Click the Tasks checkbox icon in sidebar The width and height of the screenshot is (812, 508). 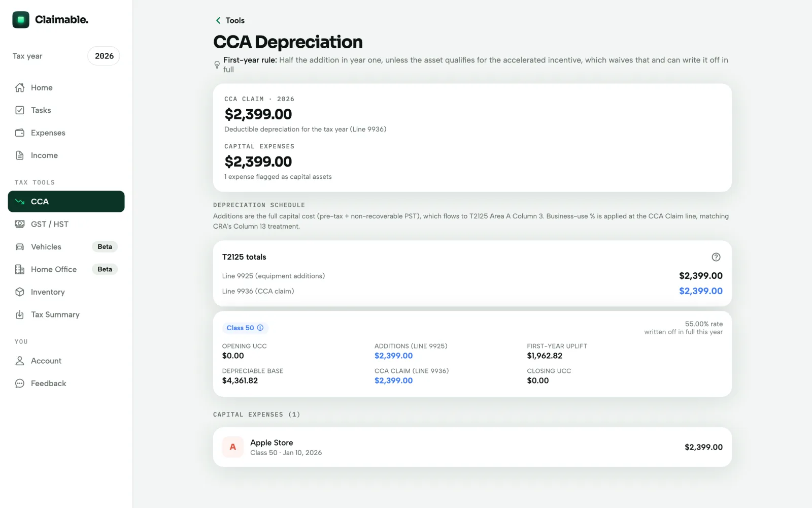coord(20,110)
